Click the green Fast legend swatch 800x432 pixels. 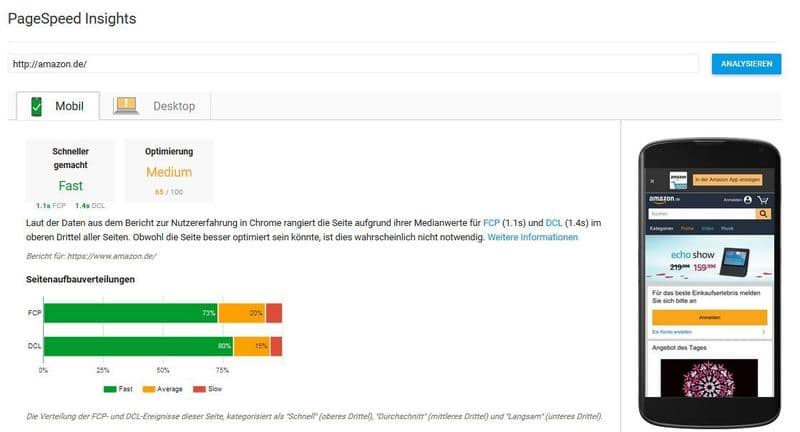(110, 389)
